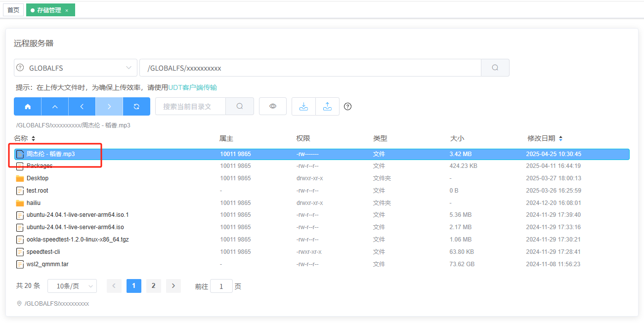Viewport: 644px width, 323px height.
Task: Switch to the 首页 tab
Action: [x=13, y=10]
